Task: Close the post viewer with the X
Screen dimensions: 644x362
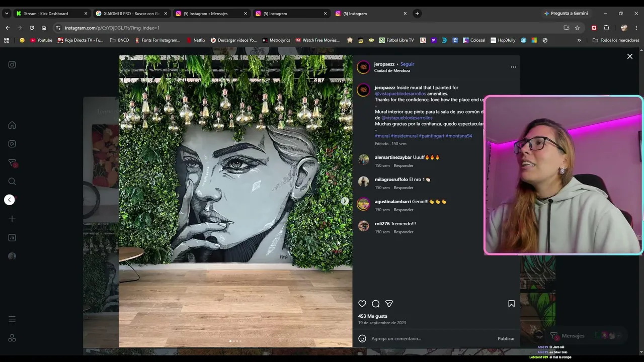Action: click(x=630, y=56)
